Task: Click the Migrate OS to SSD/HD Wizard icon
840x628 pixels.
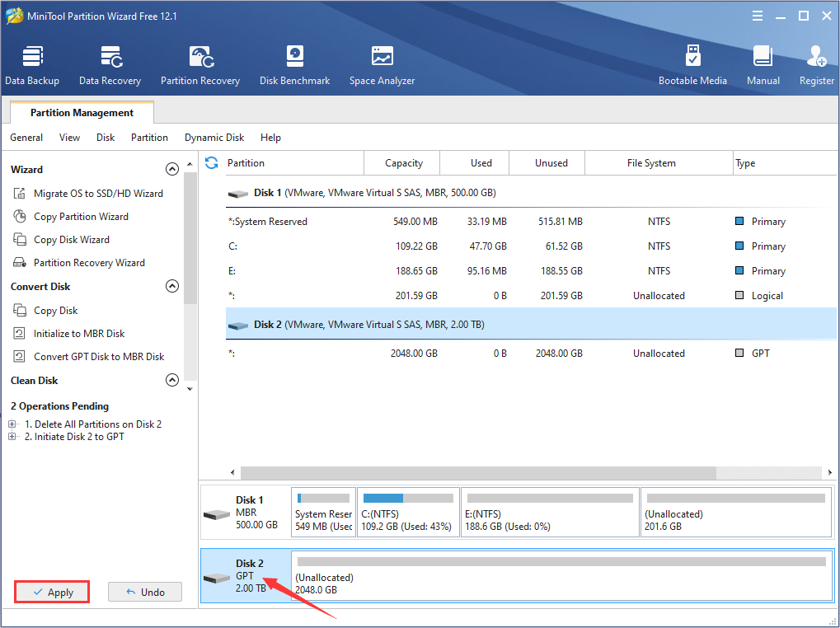Action: tap(19, 194)
